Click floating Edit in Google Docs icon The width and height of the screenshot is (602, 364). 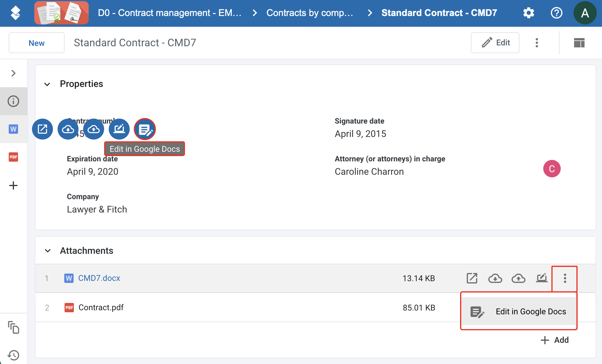(x=145, y=129)
